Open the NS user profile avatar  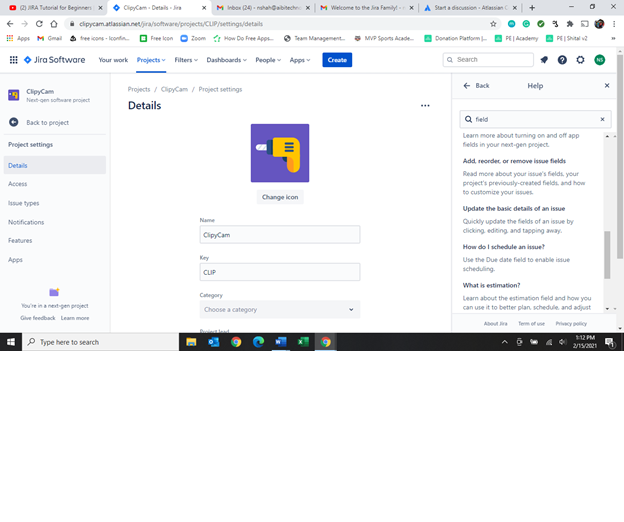pos(600,60)
